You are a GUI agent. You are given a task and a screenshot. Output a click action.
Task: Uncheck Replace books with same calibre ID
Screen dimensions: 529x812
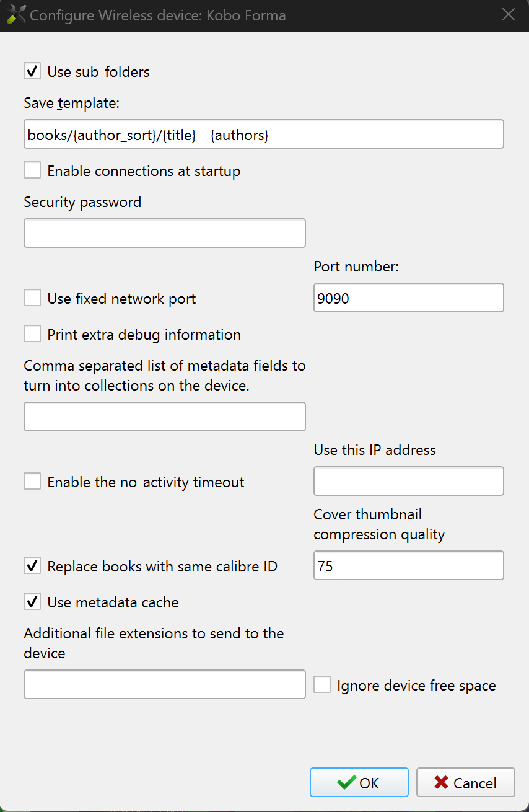32,566
